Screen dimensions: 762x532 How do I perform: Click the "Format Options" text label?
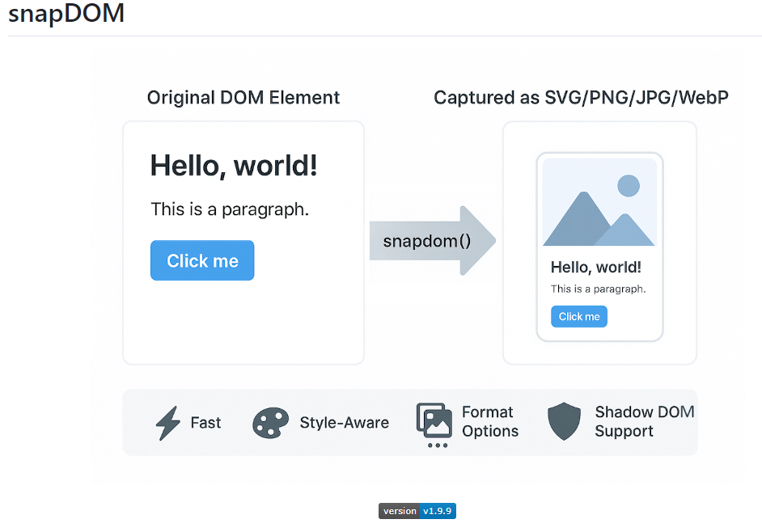(489, 421)
